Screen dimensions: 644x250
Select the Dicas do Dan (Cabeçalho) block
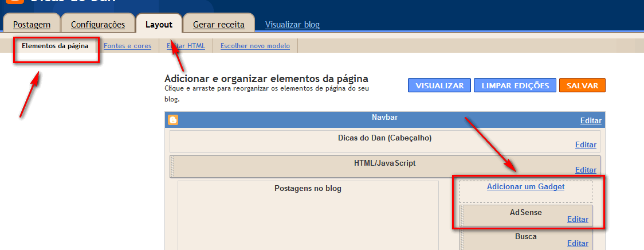click(x=385, y=142)
